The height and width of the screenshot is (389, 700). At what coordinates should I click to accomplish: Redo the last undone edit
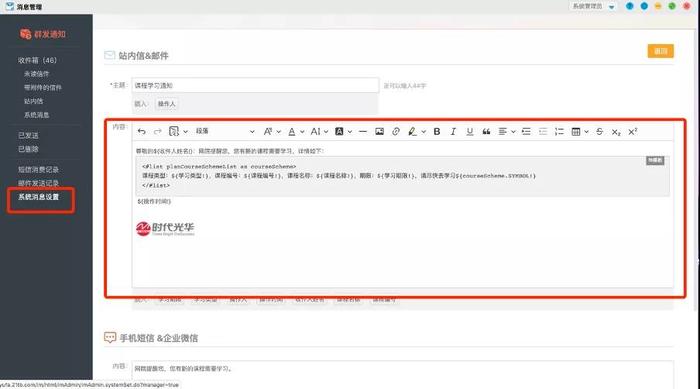point(158,131)
